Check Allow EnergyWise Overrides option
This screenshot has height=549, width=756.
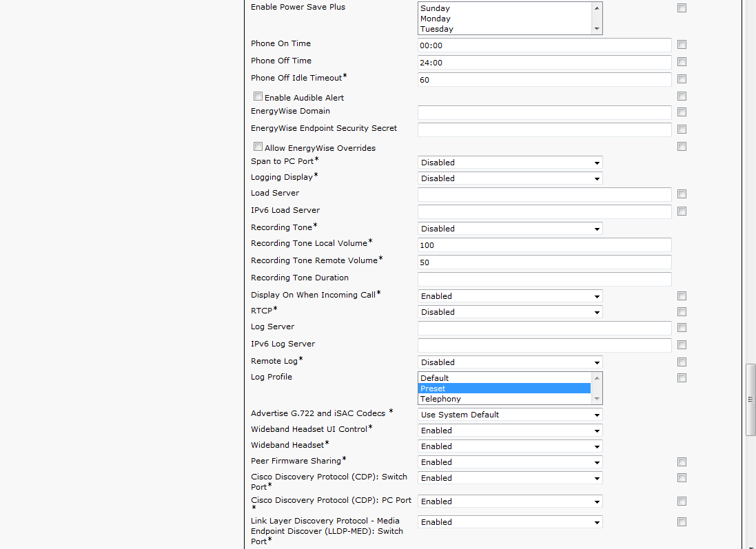click(258, 147)
